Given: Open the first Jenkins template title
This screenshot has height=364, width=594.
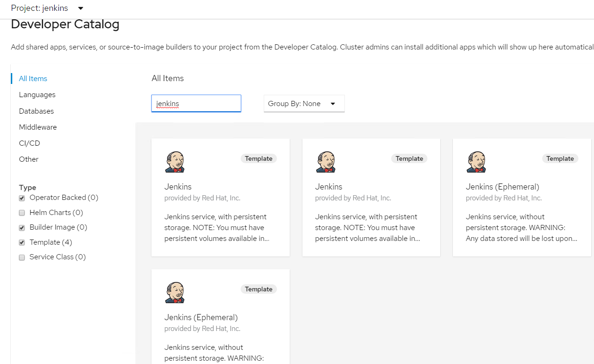Looking at the screenshot, I should click(x=178, y=187).
